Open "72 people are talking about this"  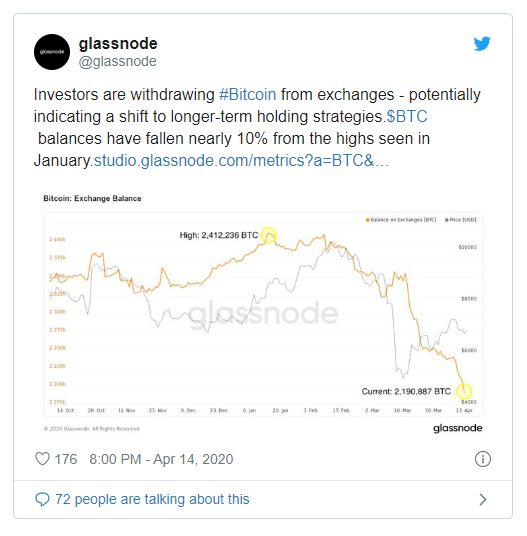coord(152,499)
